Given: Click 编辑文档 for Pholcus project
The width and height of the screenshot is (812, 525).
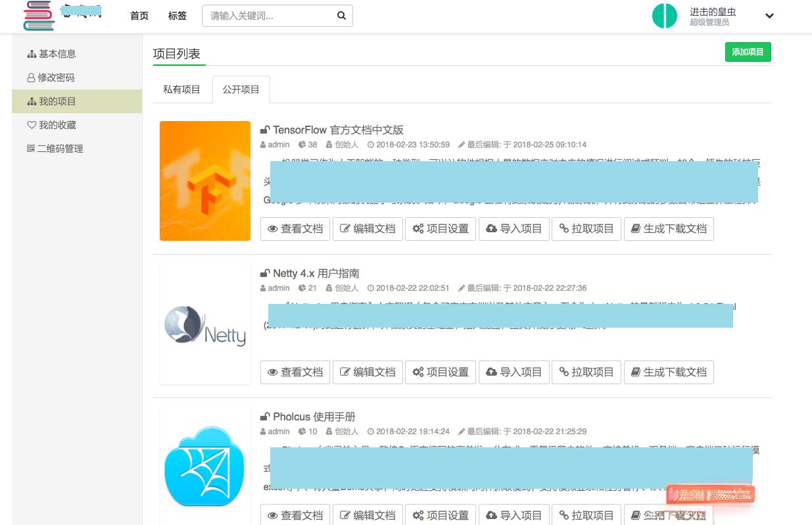Looking at the screenshot, I should coord(368,515).
